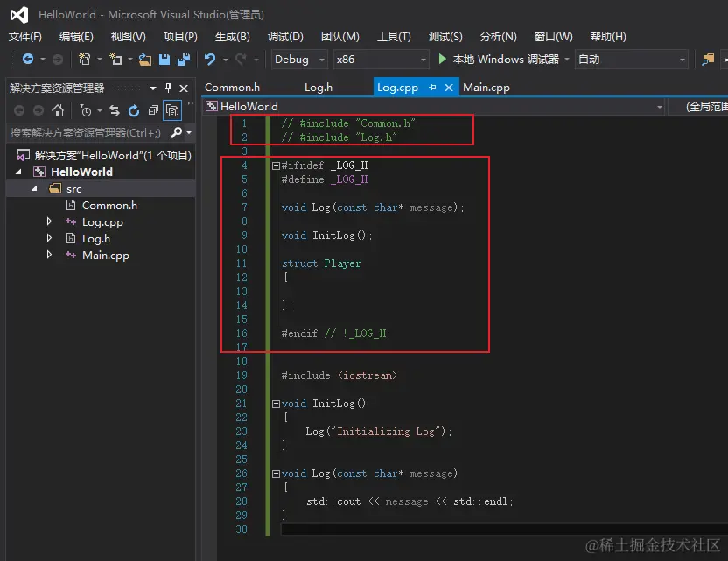
Task: Refresh Solution Explorer with the refresh icon
Action: coord(134,110)
